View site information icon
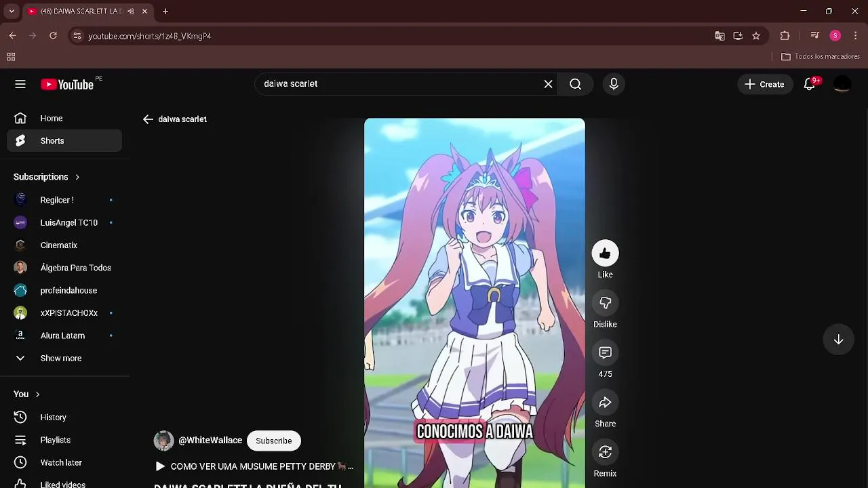 tap(77, 36)
